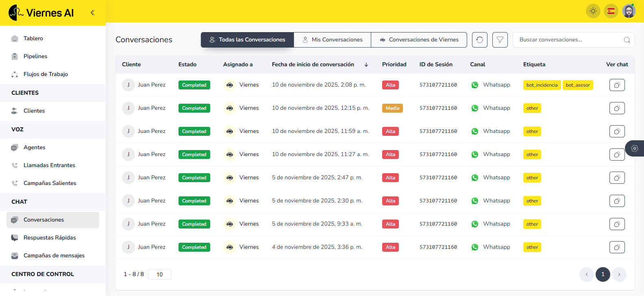Open the user profile avatar

coord(629,11)
